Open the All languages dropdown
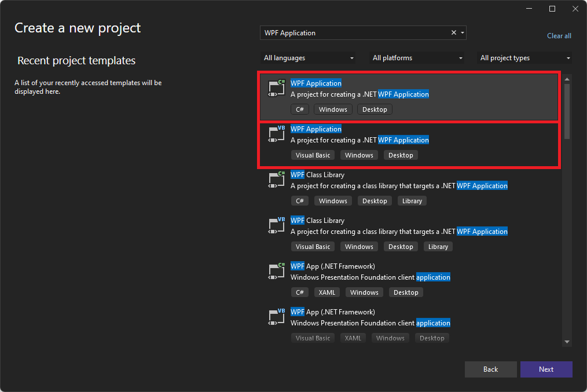Screen dimensions: 587x392 (x=309, y=58)
